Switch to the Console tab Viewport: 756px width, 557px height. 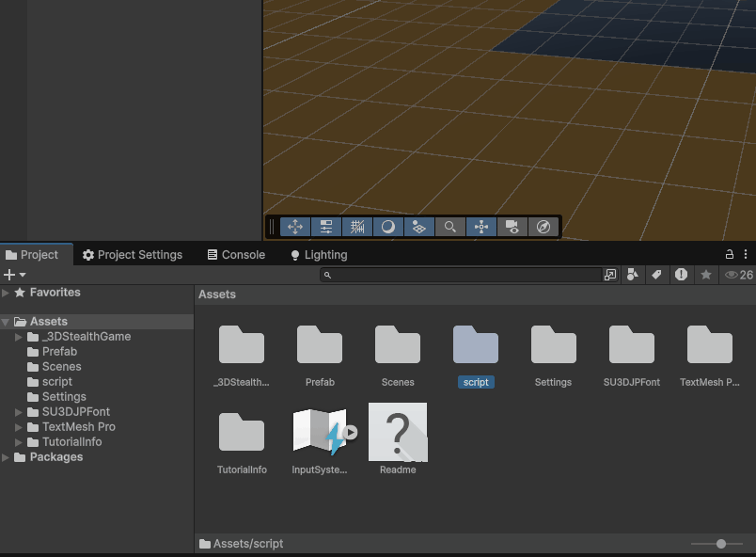tap(236, 255)
